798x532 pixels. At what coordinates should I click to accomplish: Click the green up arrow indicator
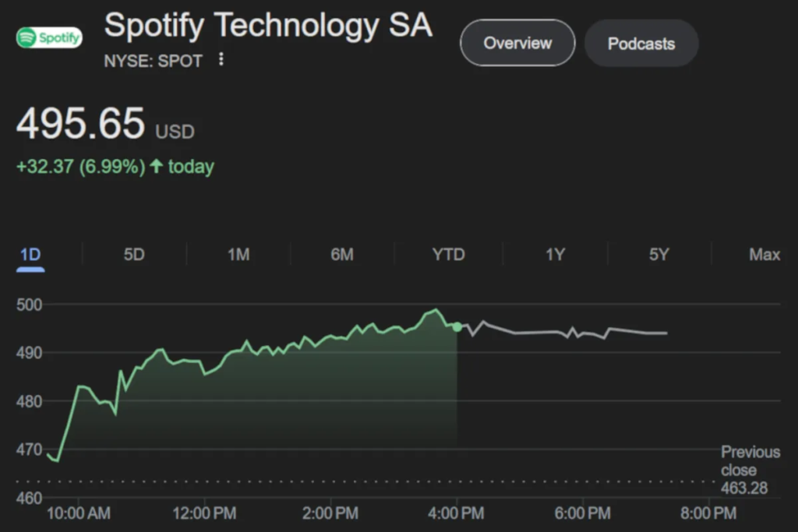click(157, 166)
